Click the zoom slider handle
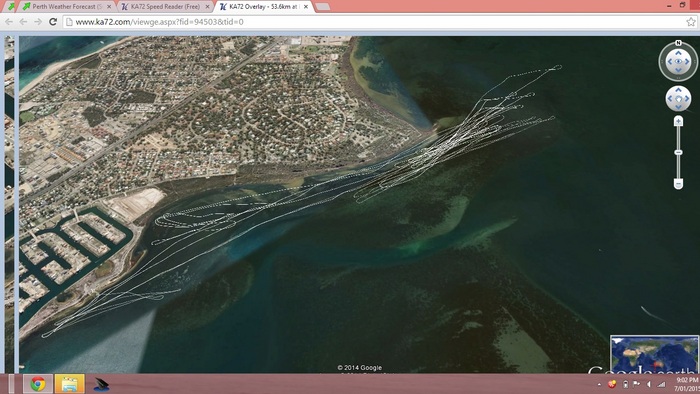700x394 pixels. 678,153
